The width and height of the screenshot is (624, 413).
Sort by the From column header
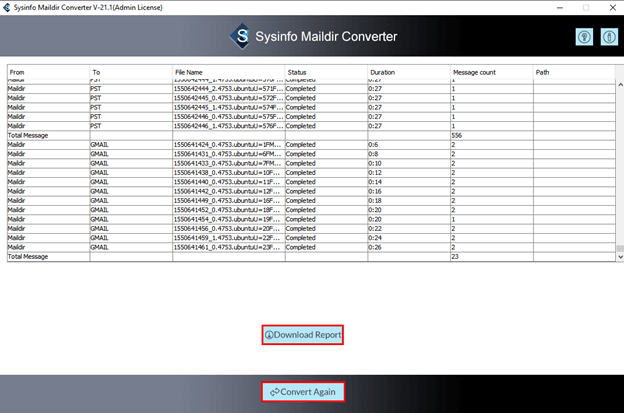tap(47, 72)
